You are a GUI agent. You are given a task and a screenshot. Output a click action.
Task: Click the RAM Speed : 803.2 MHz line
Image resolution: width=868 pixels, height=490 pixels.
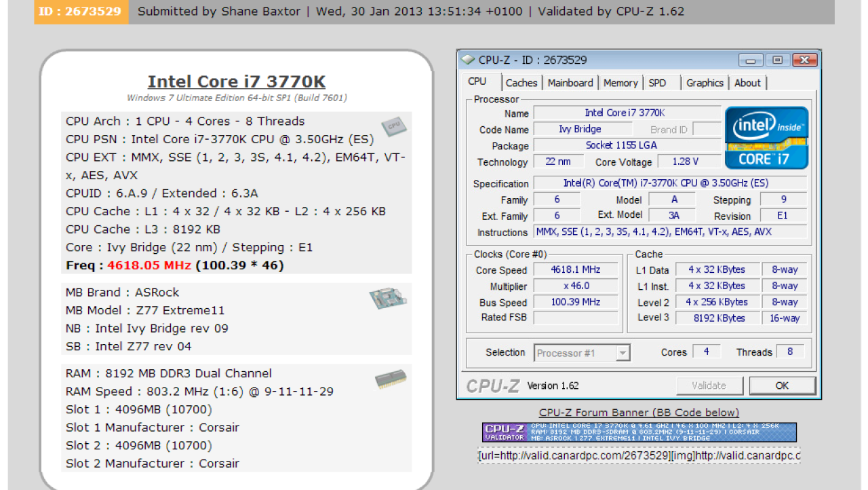point(199,392)
